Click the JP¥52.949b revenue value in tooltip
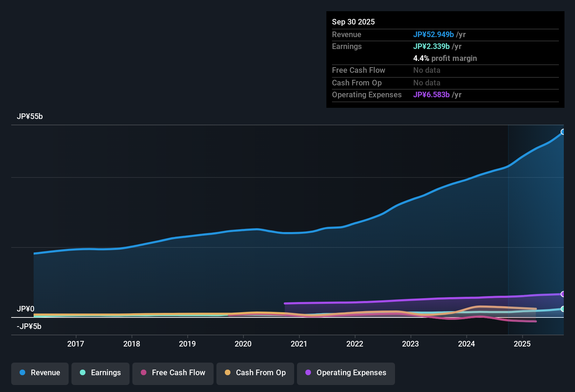The image size is (575, 392). click(434, 34)
